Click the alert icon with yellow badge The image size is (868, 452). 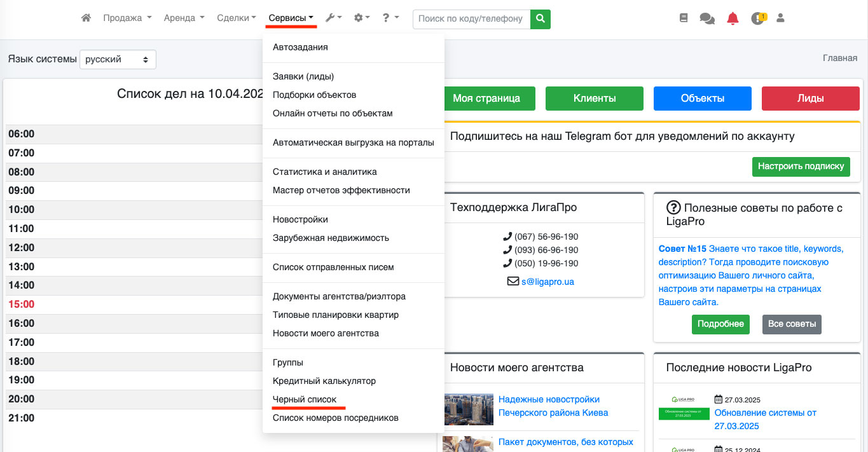(757, 18)
